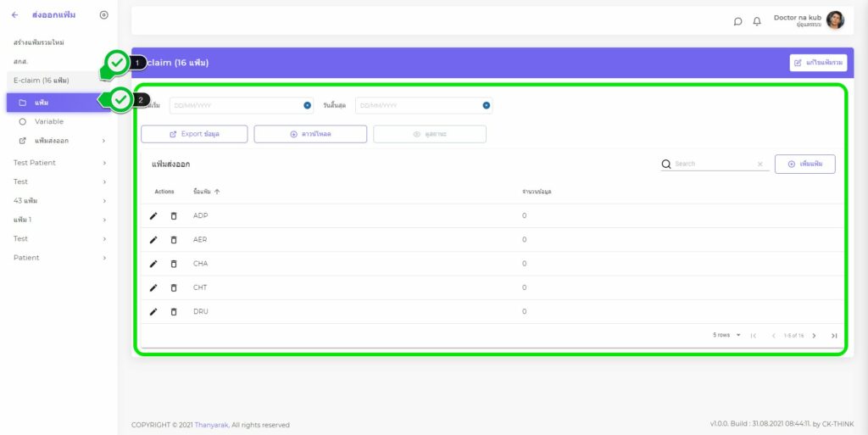Click the Search input field
This screenshot has height=435, width=868.
(x=712, y=165)
